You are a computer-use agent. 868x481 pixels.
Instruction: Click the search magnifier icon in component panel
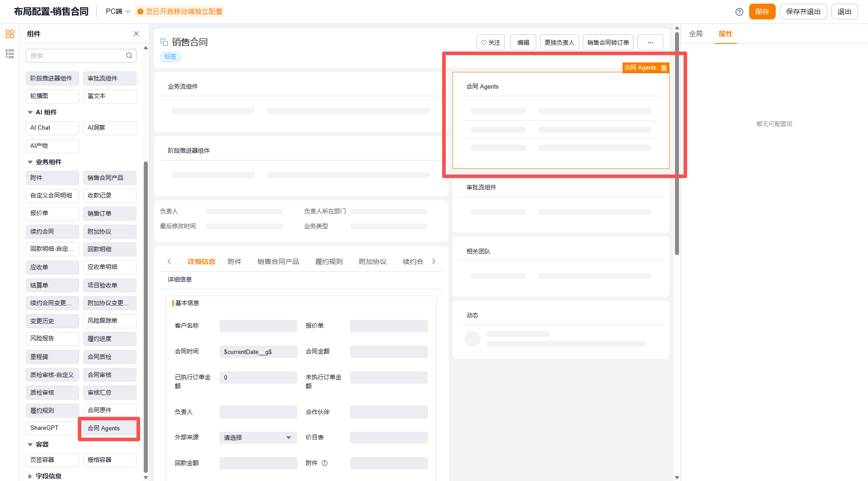coord(129,56)
